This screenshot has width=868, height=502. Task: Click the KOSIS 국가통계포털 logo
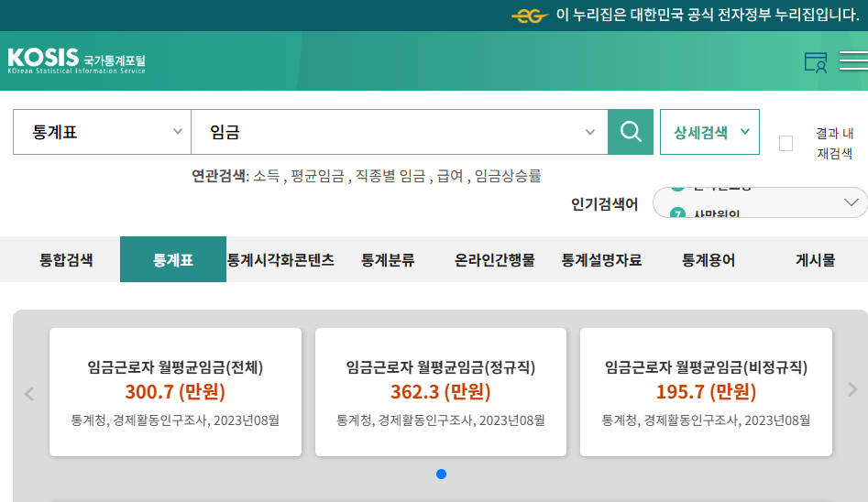tap(76, 60)
